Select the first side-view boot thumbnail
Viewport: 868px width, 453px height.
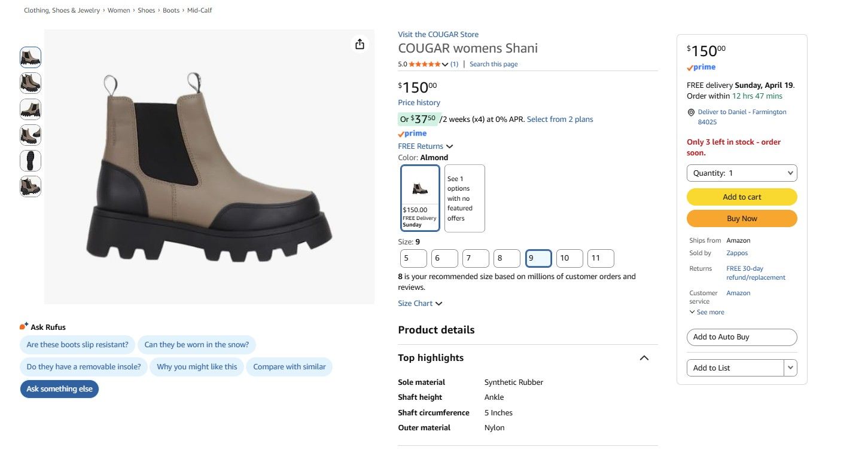coord(31,57)
